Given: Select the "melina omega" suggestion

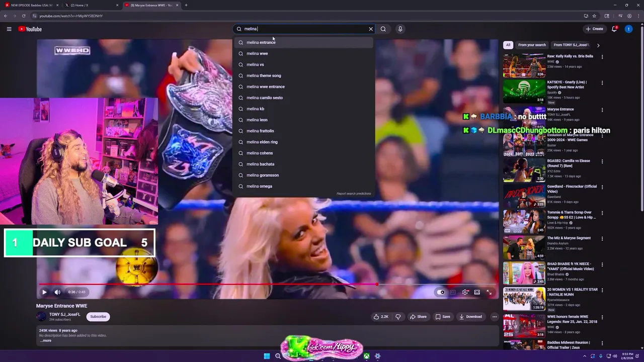Looking at the screenshot, I should point(303,186).
